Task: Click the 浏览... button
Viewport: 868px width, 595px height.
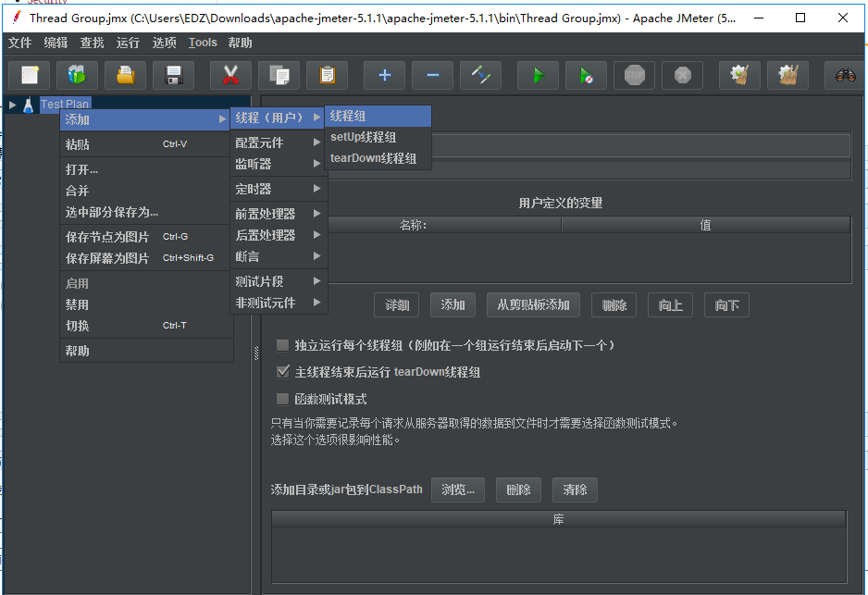Action: click(458, 490)
